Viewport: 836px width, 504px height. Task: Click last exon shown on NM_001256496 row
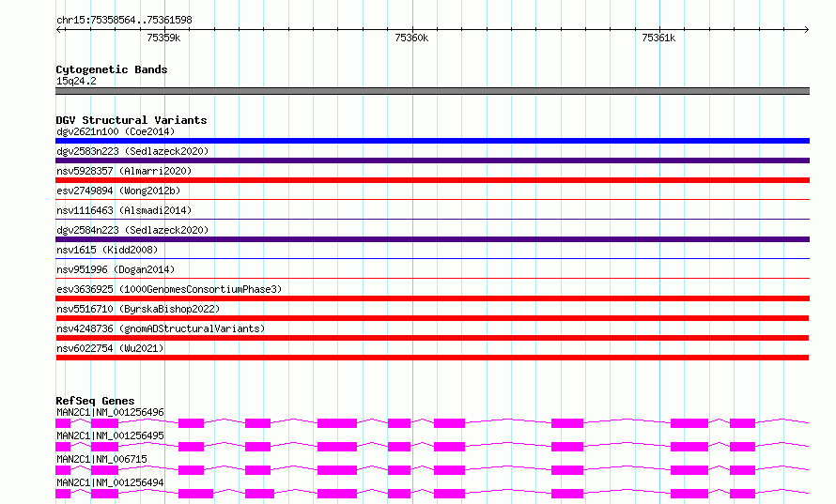point(742,423)
